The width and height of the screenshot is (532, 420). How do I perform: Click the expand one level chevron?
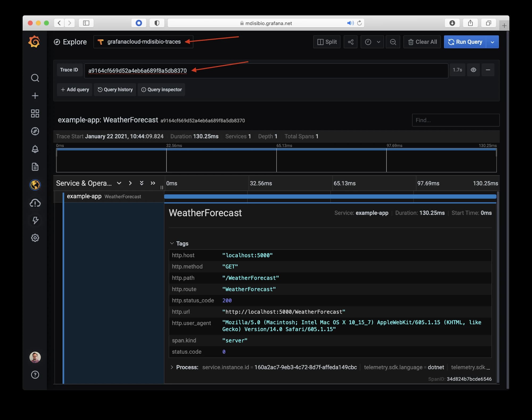(x=119, y=183)
